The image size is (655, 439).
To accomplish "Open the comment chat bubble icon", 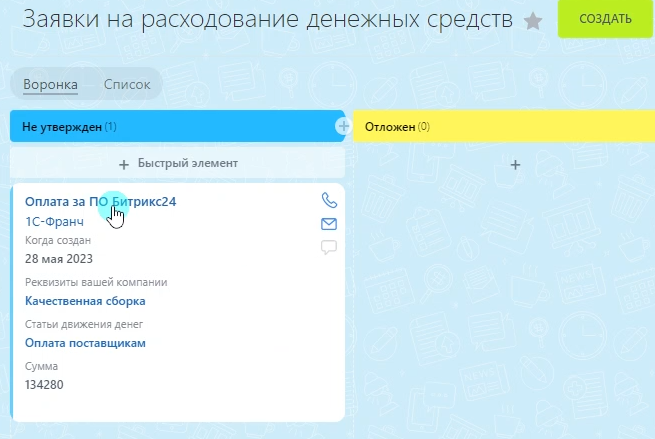I will (x=329, y=247).
